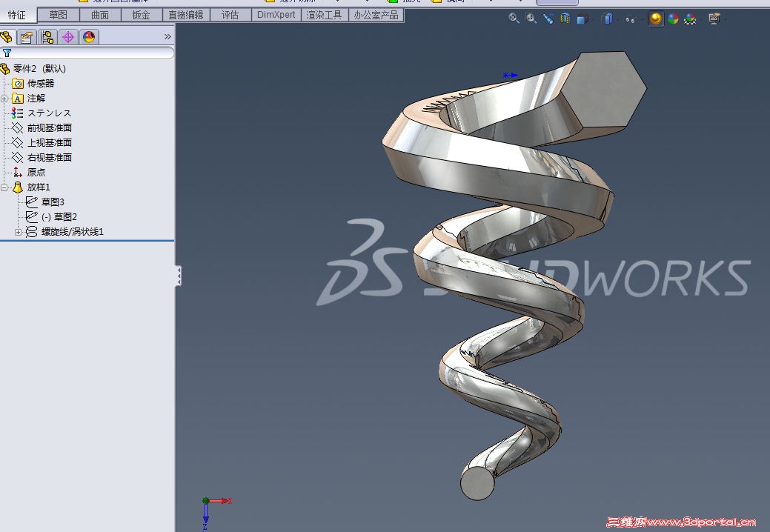Select the 注解 tree item

tap(36, 98)
